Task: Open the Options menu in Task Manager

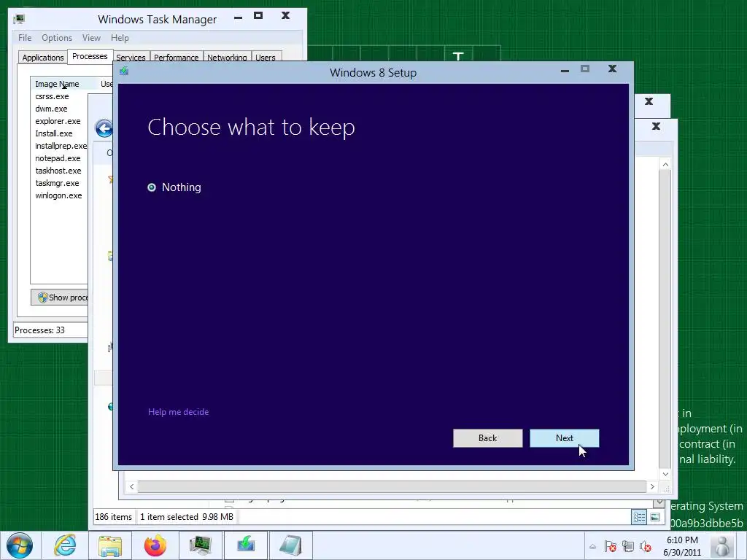Action: click(x=57, y=38)
